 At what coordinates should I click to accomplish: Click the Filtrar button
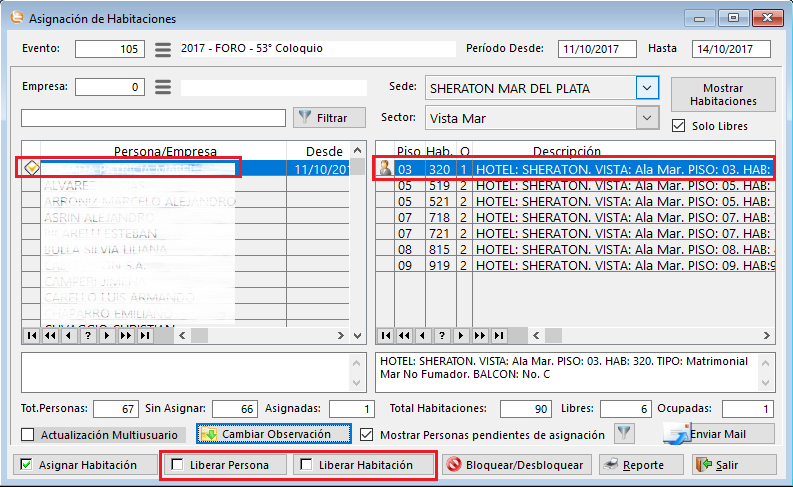click(330, 118)
